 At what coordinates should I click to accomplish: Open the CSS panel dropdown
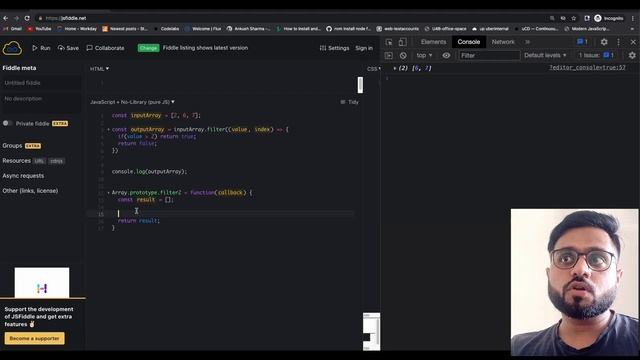click(373, 69)
